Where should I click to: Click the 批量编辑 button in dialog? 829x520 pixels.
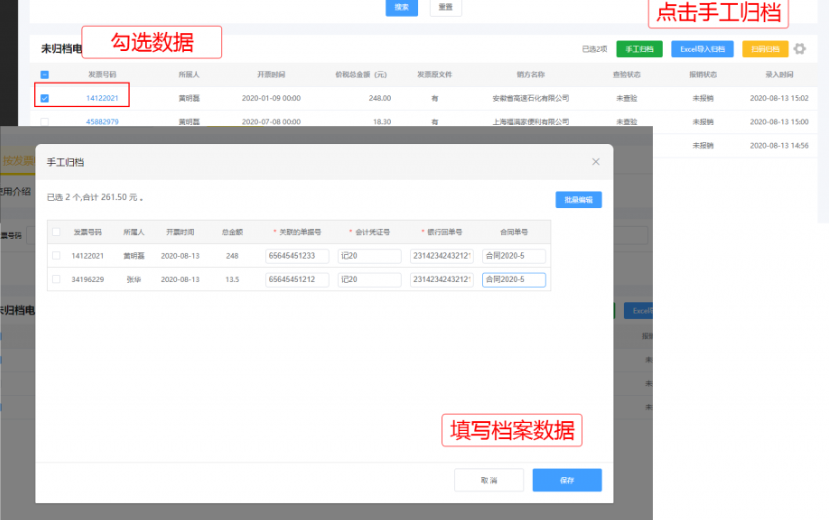click(x=578, y=200)
